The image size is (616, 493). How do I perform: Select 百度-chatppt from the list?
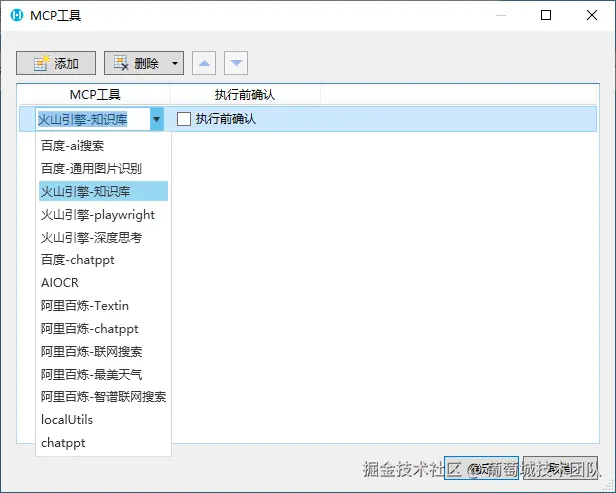pos(103,260)
